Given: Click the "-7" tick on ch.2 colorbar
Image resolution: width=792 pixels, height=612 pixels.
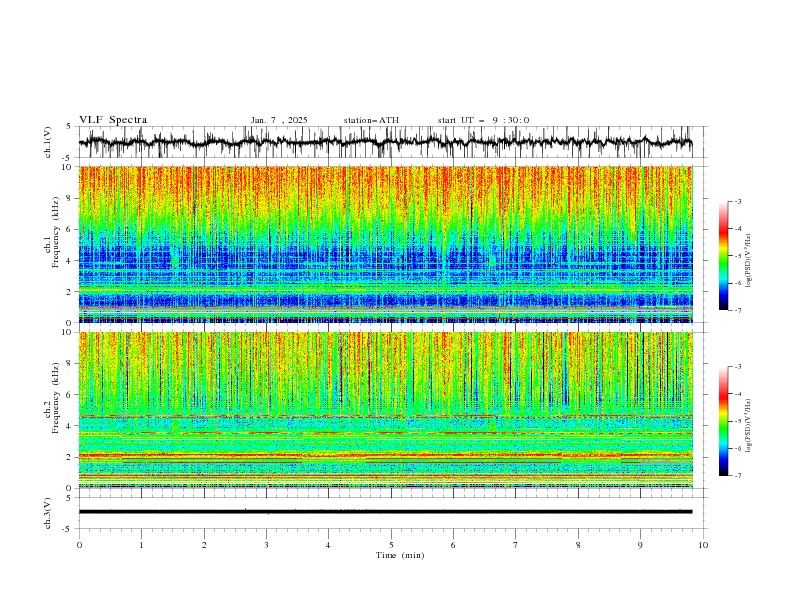Looking at the screenshot, I should pyautogui.click(x=737, y=476).
